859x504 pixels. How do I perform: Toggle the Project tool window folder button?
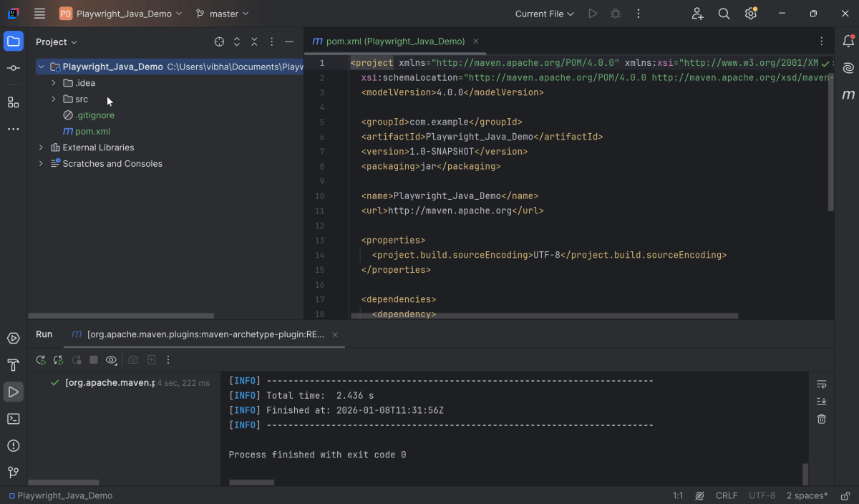(13, 42)
